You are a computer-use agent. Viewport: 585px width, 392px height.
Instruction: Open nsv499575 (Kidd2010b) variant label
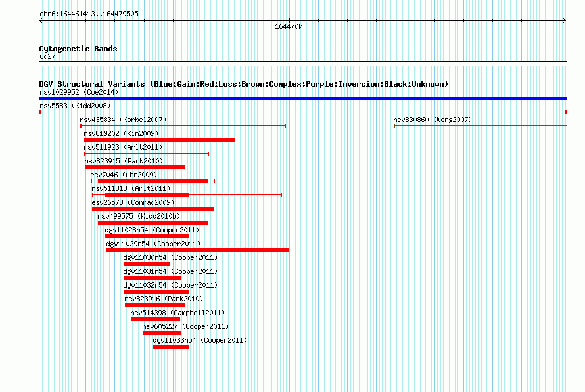pyautogui.click(x=139, y=216)
